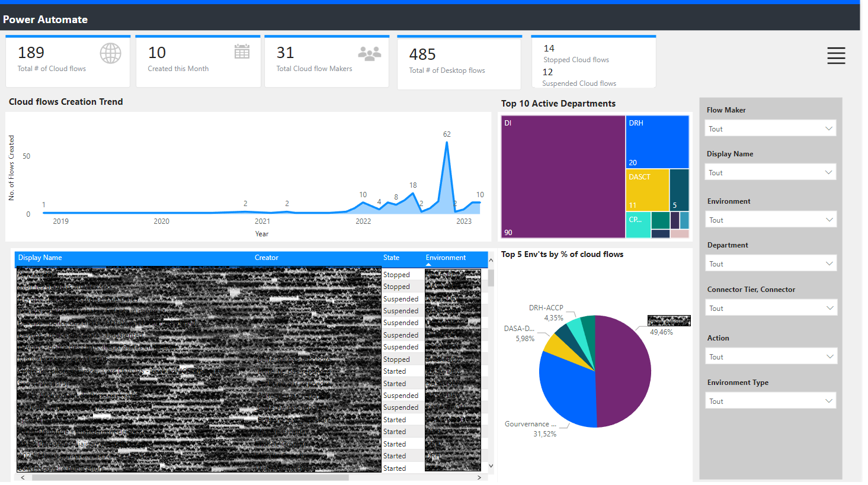Select the purple DI treemap block
Viewport: 868px width, 485px height.
click(x=563, y=176)
